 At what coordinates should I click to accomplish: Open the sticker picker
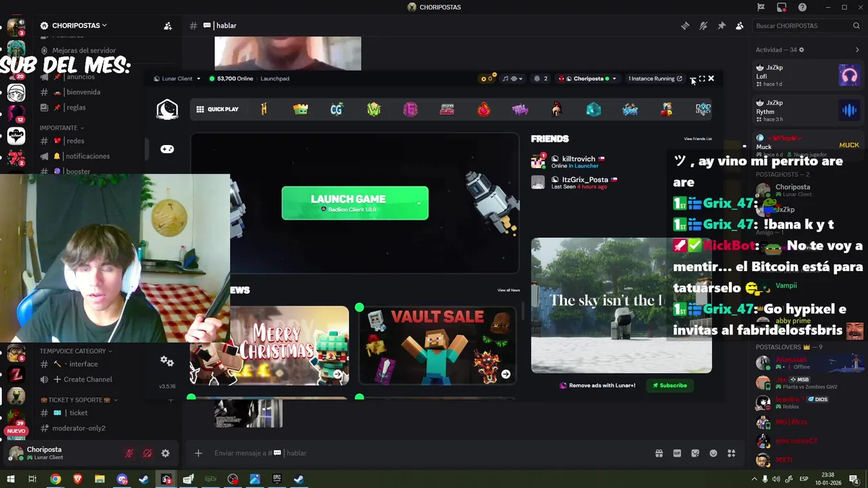[x=695, y=453]
